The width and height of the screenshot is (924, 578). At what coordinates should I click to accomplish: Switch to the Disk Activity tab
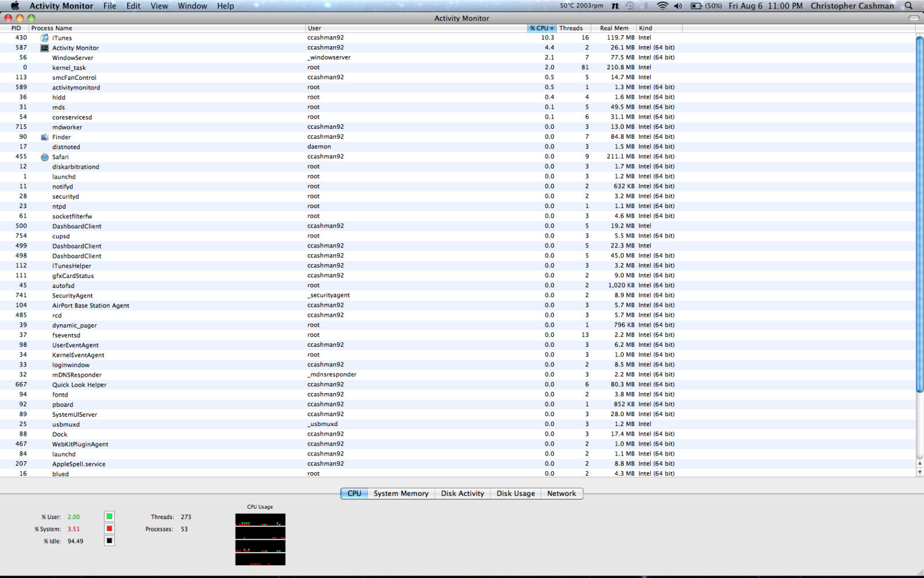pos(463,494)
